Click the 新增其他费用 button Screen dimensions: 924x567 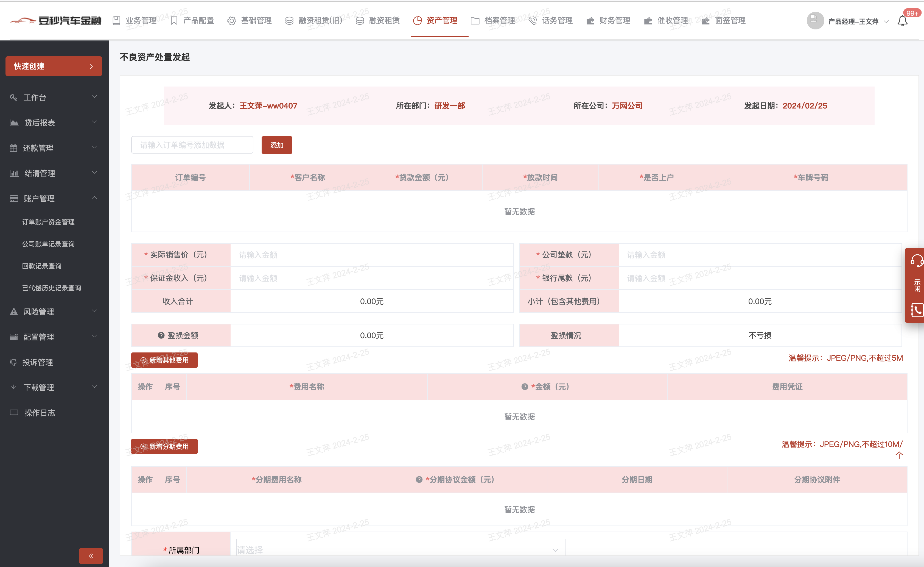pyautogui.click(x=164, y=360)
